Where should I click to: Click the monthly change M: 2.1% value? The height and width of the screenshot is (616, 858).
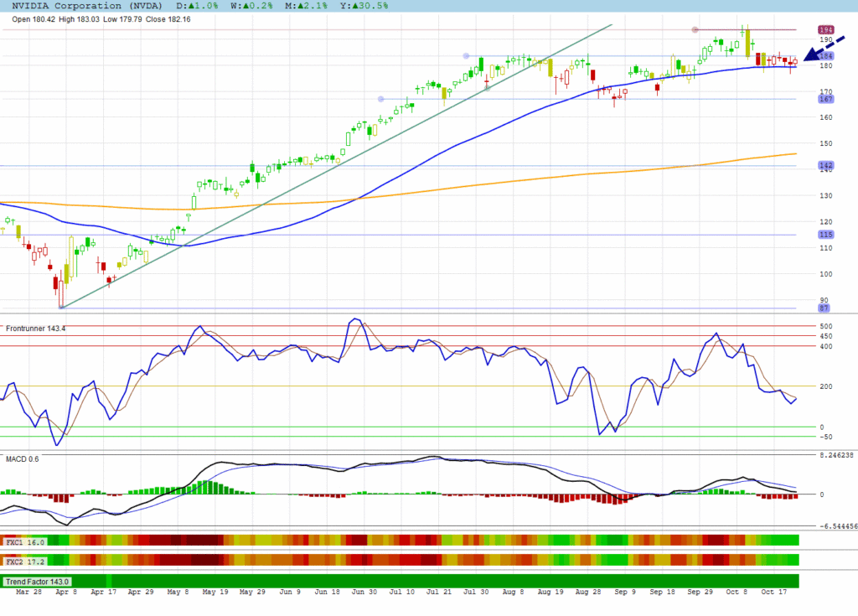click(318, 5)
